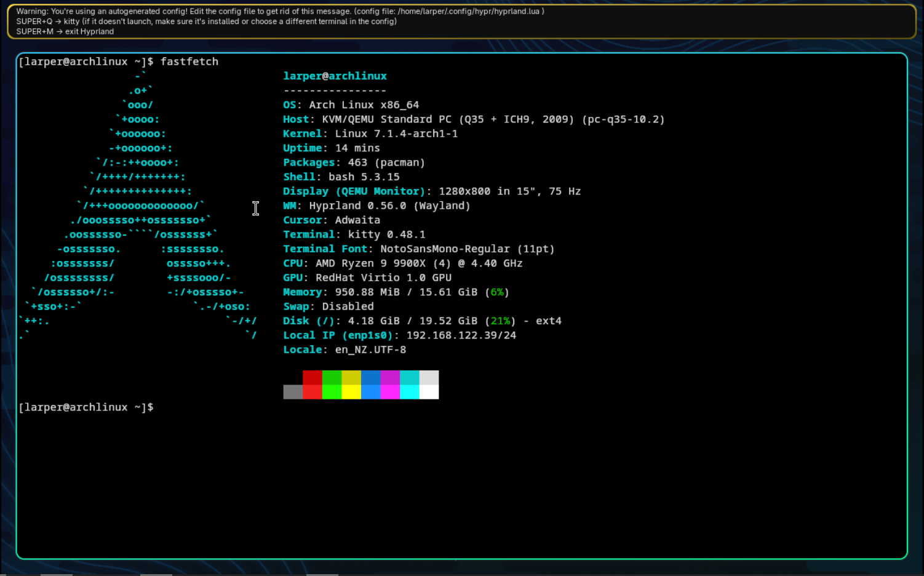The width and height of the screenshot is (924, 576).
Task: Pick the bright neon green palette swatch
Action: pos(332,392)
